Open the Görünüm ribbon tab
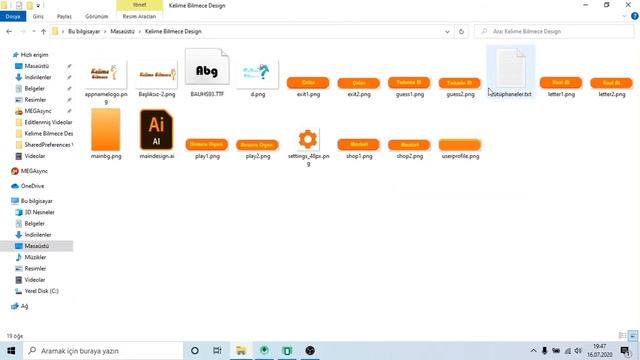 (97, 16)
